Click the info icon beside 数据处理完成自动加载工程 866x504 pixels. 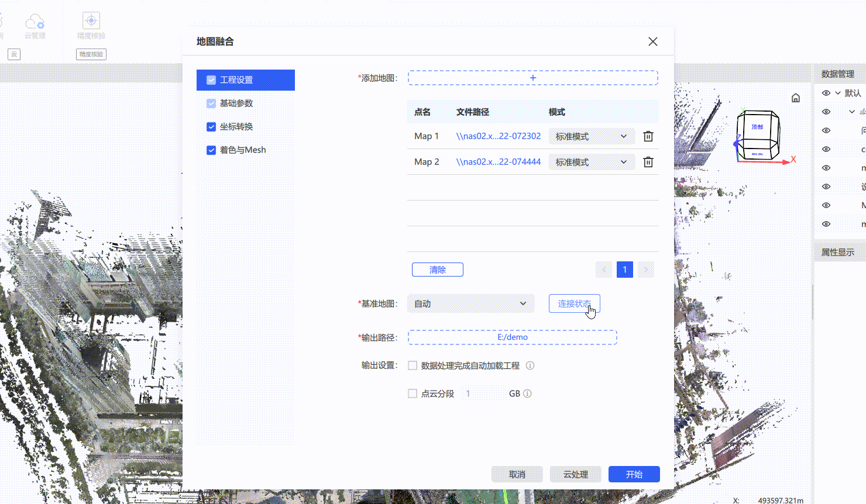530,365
